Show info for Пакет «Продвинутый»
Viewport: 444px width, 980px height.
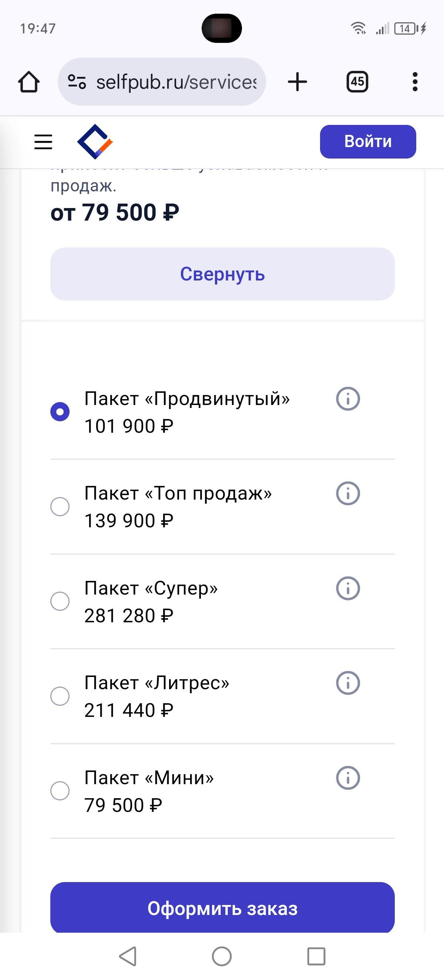(348, 399)
